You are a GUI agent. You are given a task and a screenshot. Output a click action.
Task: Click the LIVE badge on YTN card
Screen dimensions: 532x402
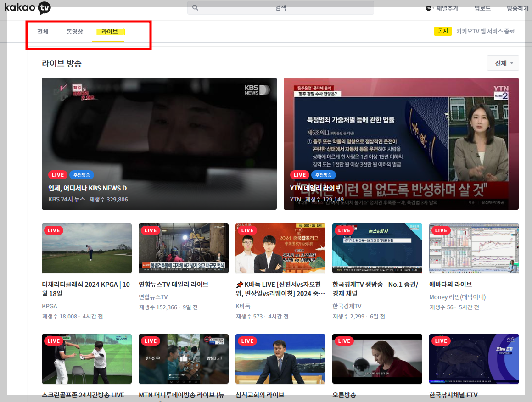click(x=300, y=175)
